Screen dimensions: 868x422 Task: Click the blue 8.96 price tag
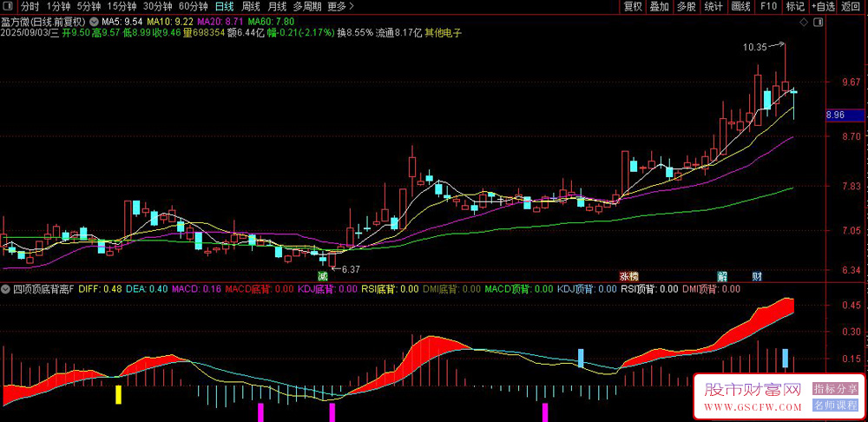tap(845, 115)
